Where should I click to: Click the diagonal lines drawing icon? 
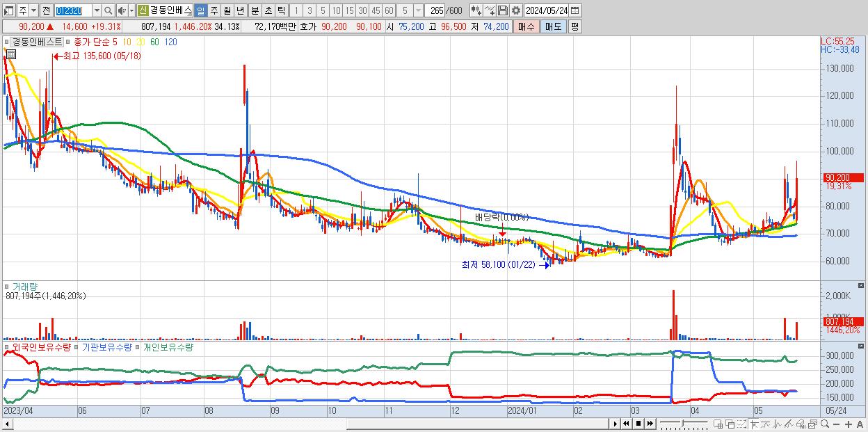point(789,424)
